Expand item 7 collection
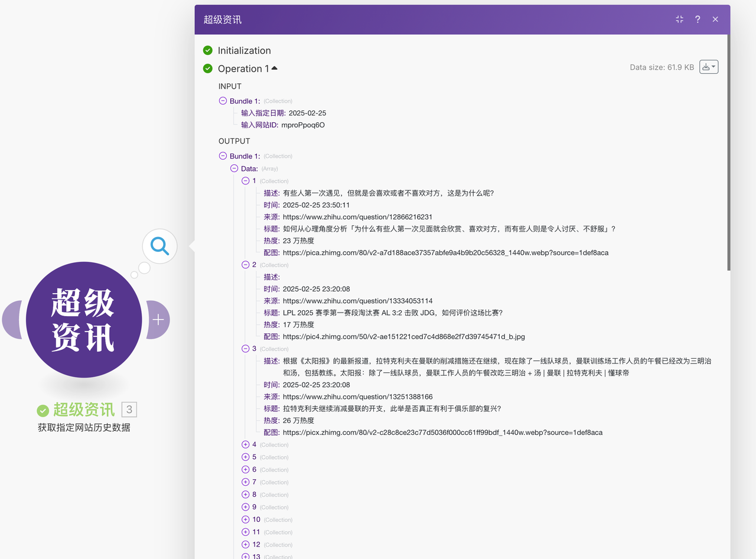Viewport: 756px width, 559px height. pos(246,482)
